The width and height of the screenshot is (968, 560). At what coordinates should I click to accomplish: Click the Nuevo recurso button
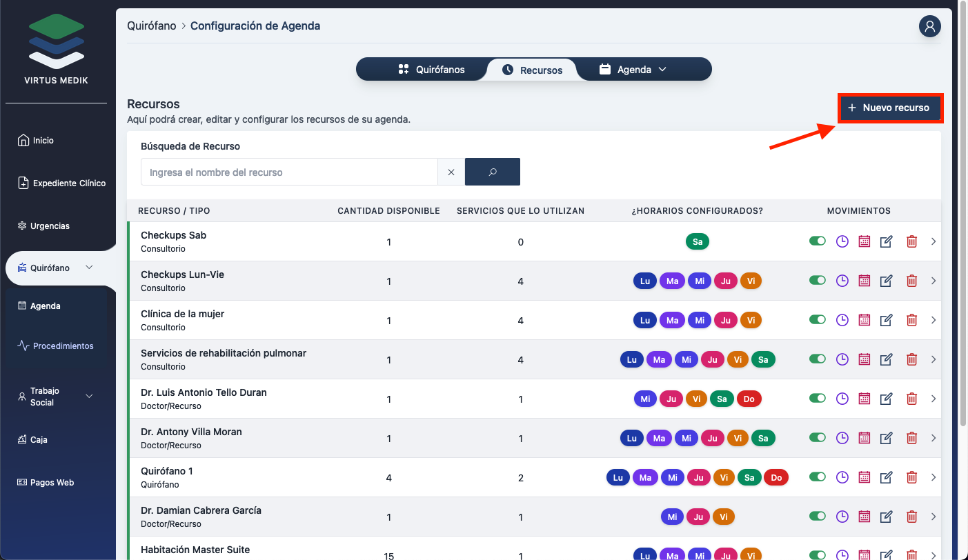click(889, 108)
